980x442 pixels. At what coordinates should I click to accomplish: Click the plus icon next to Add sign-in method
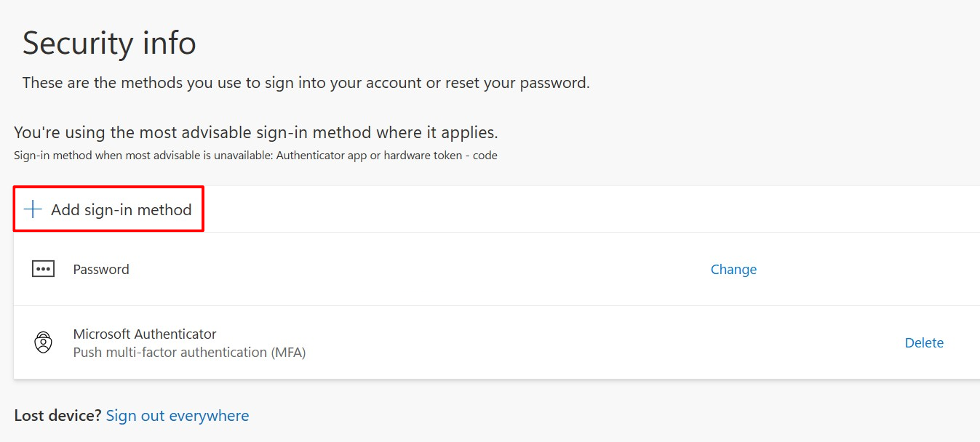click(32, 209)
